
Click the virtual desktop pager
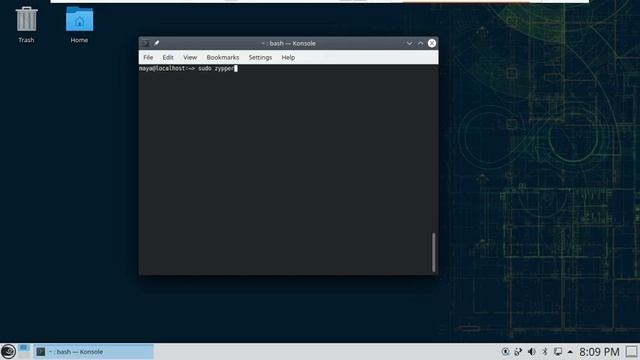pos(24,351)
